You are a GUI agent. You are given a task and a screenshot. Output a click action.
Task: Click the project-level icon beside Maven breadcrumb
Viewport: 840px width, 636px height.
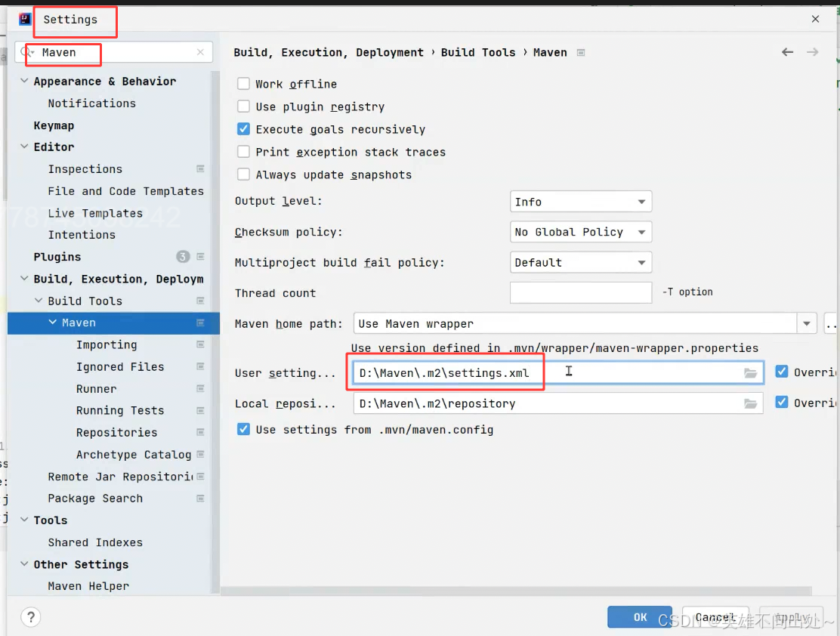581,53
